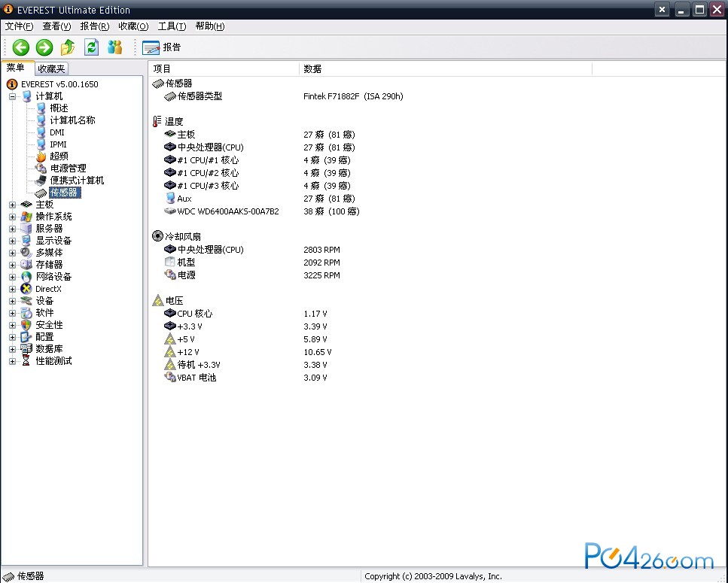Click the 数据 column header
Screen dimensions: 728x583
point(446,68)
